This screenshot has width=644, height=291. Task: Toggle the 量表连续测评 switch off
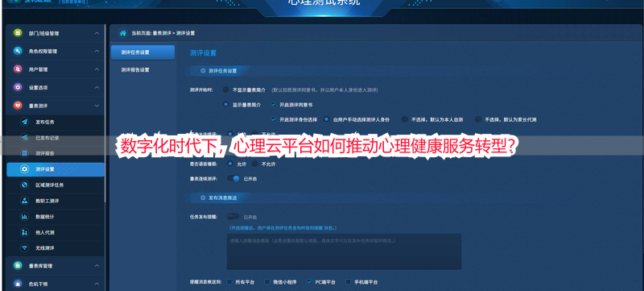click(233, 179)
